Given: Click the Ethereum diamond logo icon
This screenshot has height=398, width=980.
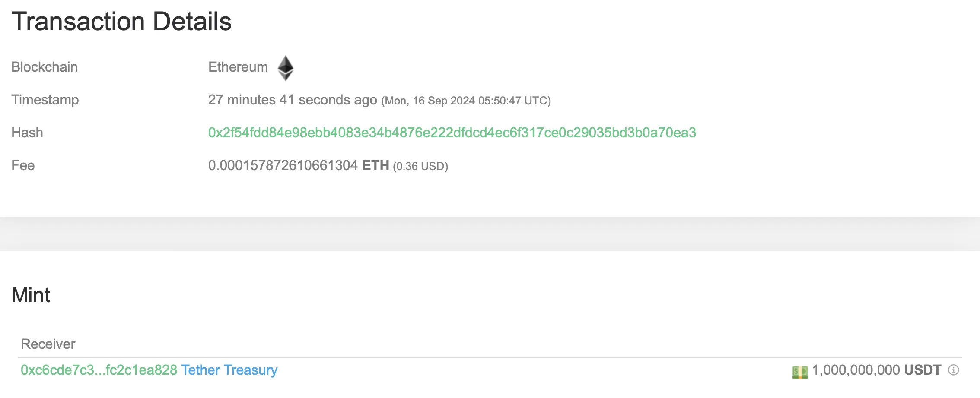Looking at the screenshot, I should pyautogui.click(x=285, y=68).
